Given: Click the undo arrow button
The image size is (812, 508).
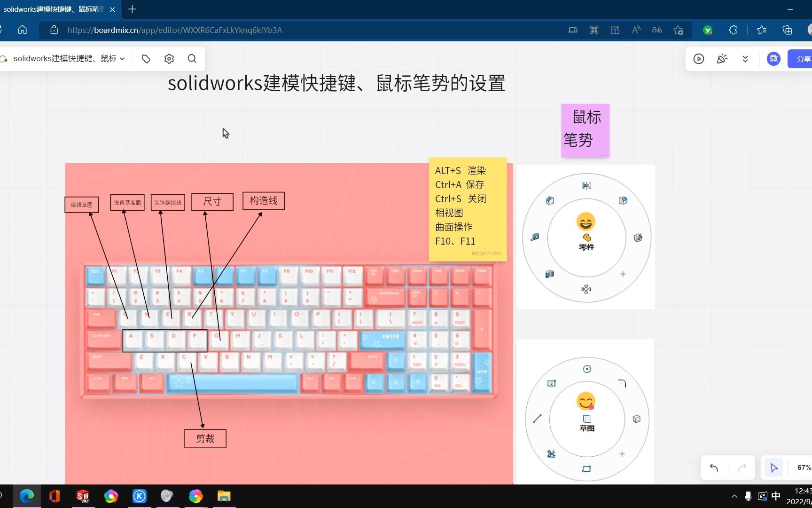Looking at the screenshot, I should [x=714, y=468].
